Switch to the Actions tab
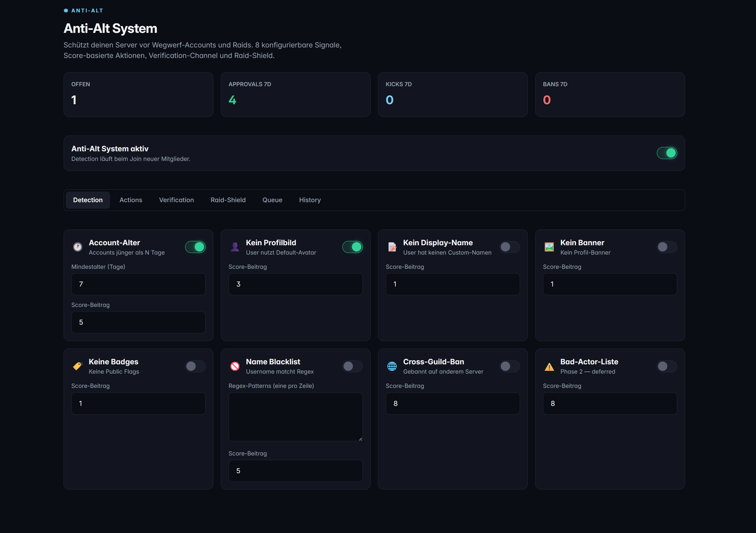756x533 pixels. point(131,200)
